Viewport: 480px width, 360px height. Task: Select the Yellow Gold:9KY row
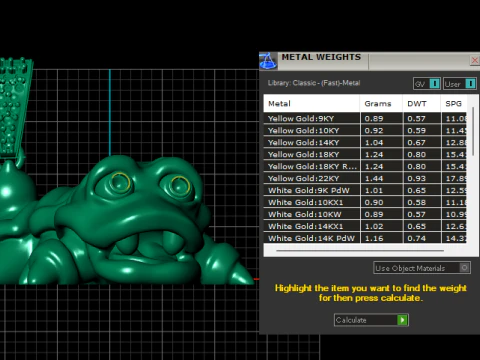point(365,119)
